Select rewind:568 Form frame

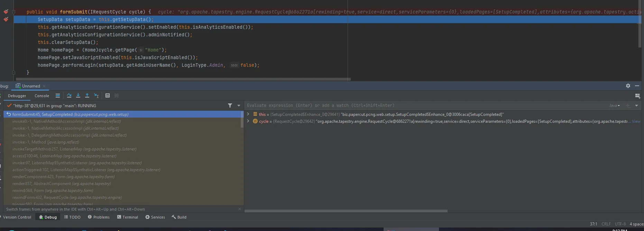pyautogui.click(x=122, y=191)
